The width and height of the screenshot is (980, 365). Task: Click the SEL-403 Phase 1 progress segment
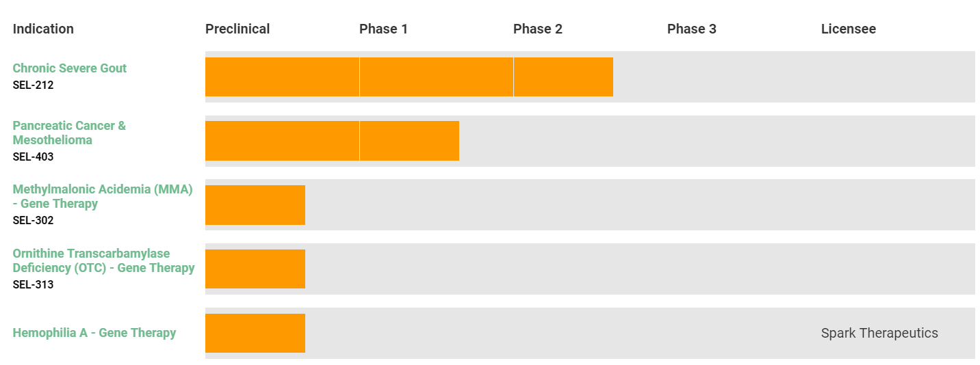click(x=409, y=141)
